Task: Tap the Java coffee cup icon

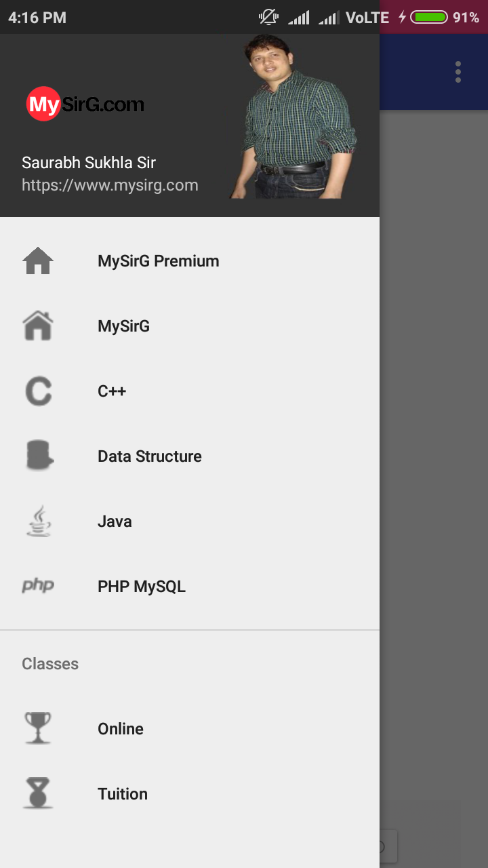Action: pos(39,521)
